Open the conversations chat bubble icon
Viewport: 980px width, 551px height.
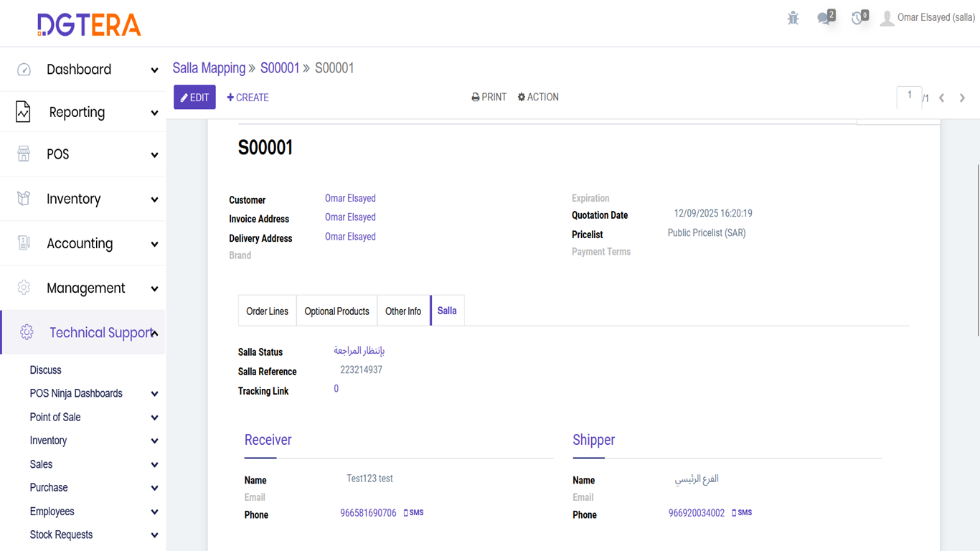click(825, 19)
